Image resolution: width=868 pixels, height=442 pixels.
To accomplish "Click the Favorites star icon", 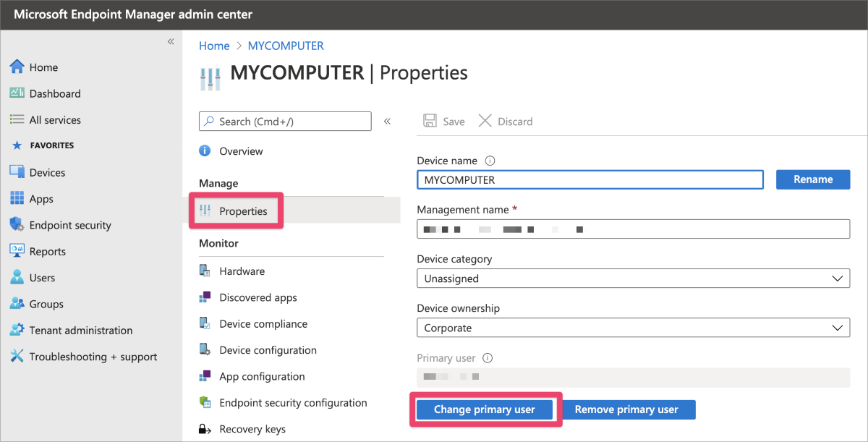I will (x=17, y=145).
